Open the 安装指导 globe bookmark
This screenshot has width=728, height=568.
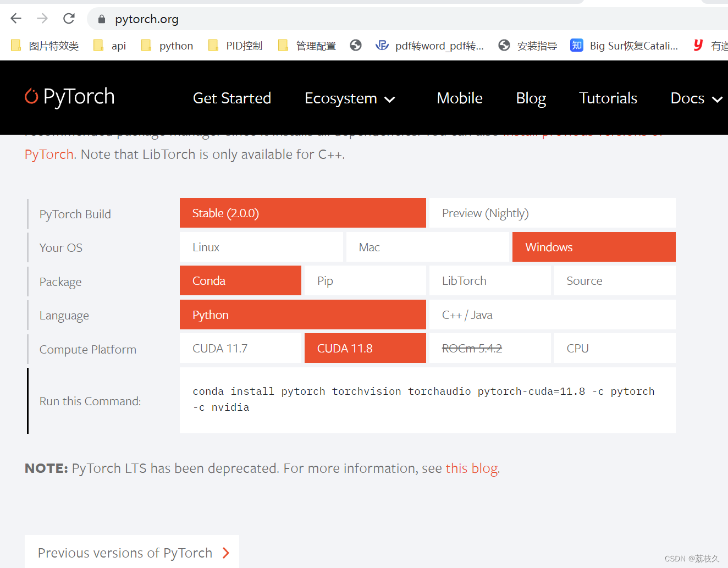tap(528, 46)
